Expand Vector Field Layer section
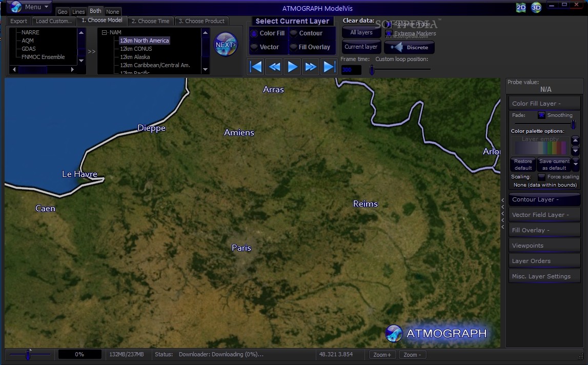588x365 pixels. pos(544,215)
